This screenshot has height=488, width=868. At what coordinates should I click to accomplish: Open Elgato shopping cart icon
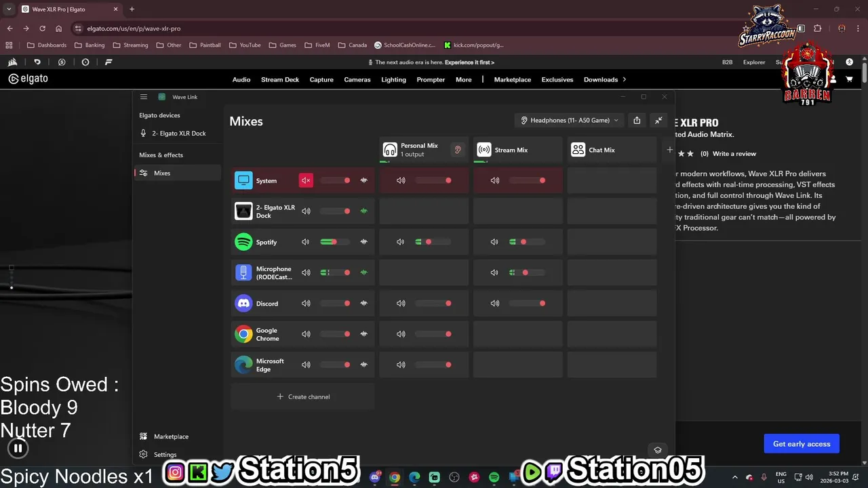point(849,79)
